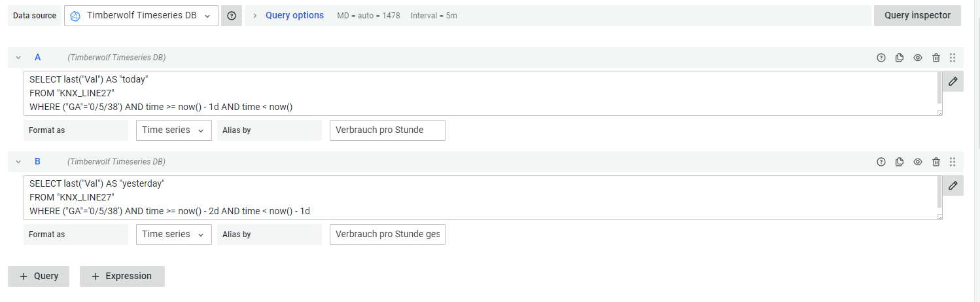Image resolution: width=980 pixels, height=302 pixels.
Task: Toggle query B editor mode pencil
Action: coord(953,185)
